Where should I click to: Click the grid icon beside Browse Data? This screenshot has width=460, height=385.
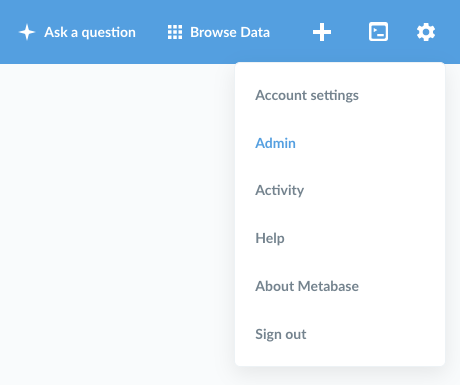175,32
